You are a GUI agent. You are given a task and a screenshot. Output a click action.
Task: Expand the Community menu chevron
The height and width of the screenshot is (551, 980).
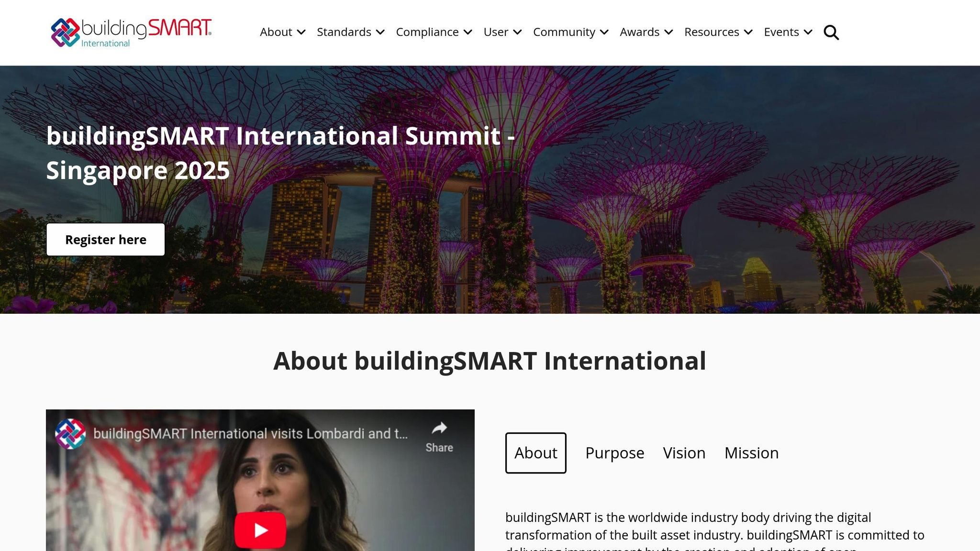click(604, 32)
